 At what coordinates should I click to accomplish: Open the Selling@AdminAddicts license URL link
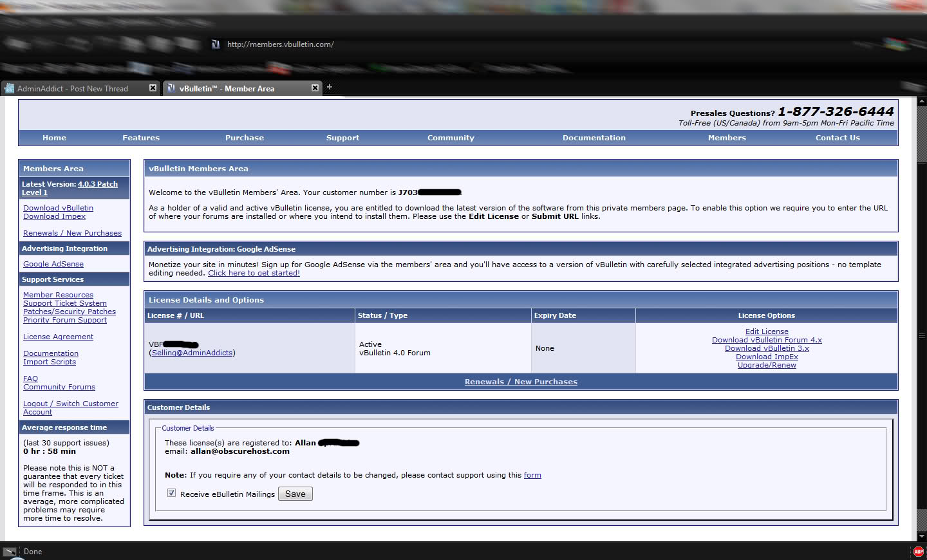[192, 353]
